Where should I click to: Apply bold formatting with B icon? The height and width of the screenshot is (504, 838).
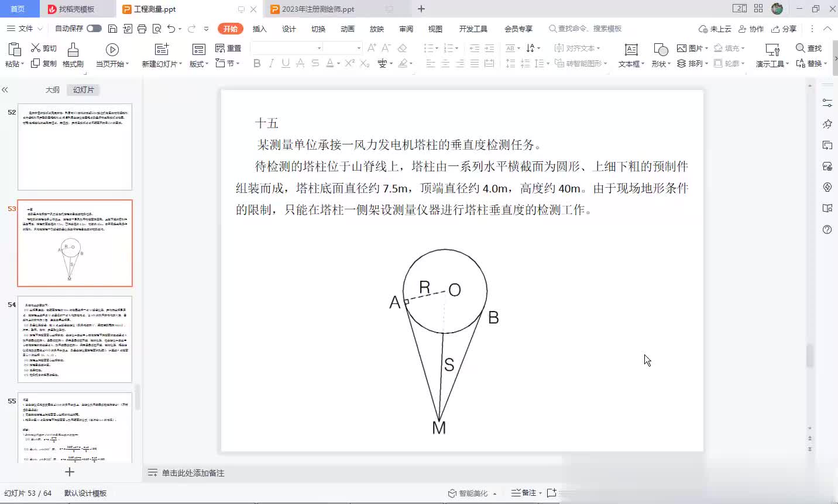[257, 63]
